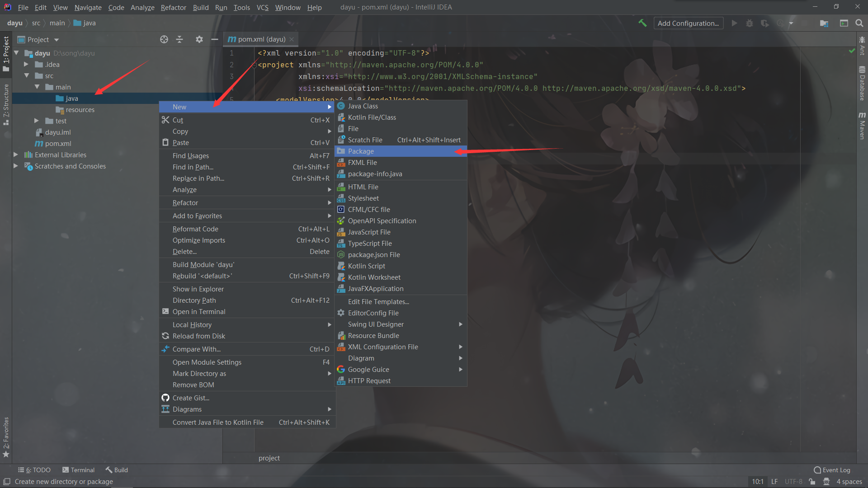868x488 pixels.
Task: Click Locate/Select Opened File target icon
Action: point(164,39)
